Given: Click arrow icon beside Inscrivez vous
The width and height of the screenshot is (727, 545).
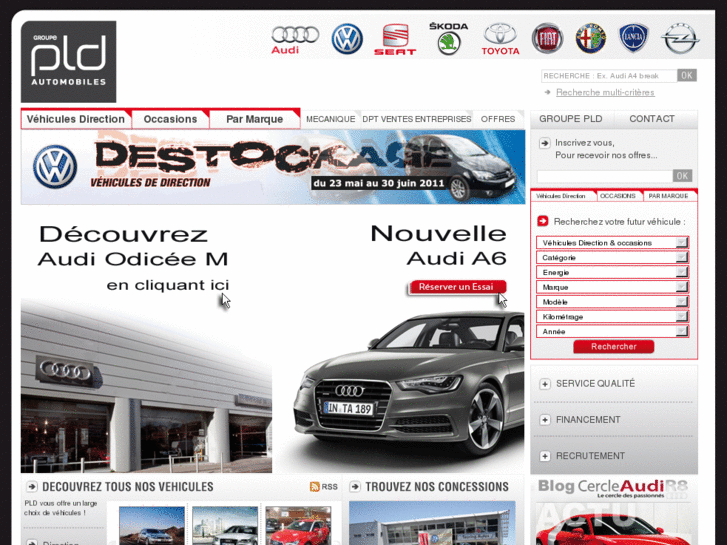Looking at the screenshot, I should [x=544, y=143].
